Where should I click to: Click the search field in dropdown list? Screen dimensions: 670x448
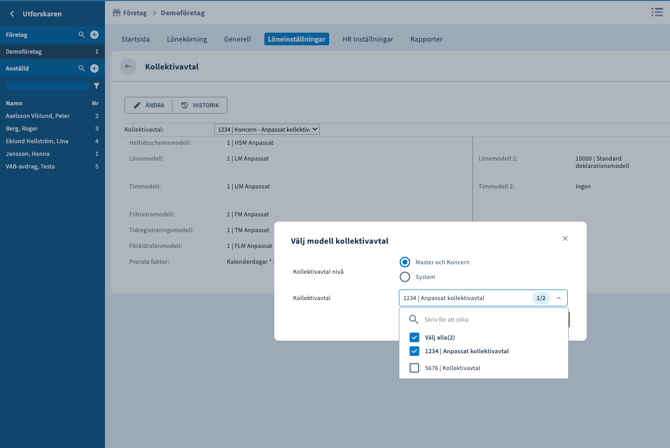click(x=490, y=320)
